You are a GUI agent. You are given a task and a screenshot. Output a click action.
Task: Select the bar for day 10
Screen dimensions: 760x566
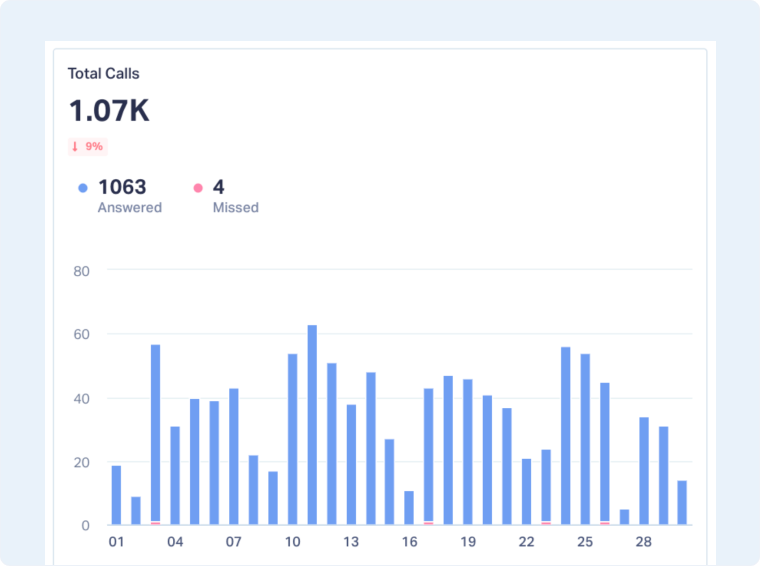pyautogui.click(x=293, y=439)
